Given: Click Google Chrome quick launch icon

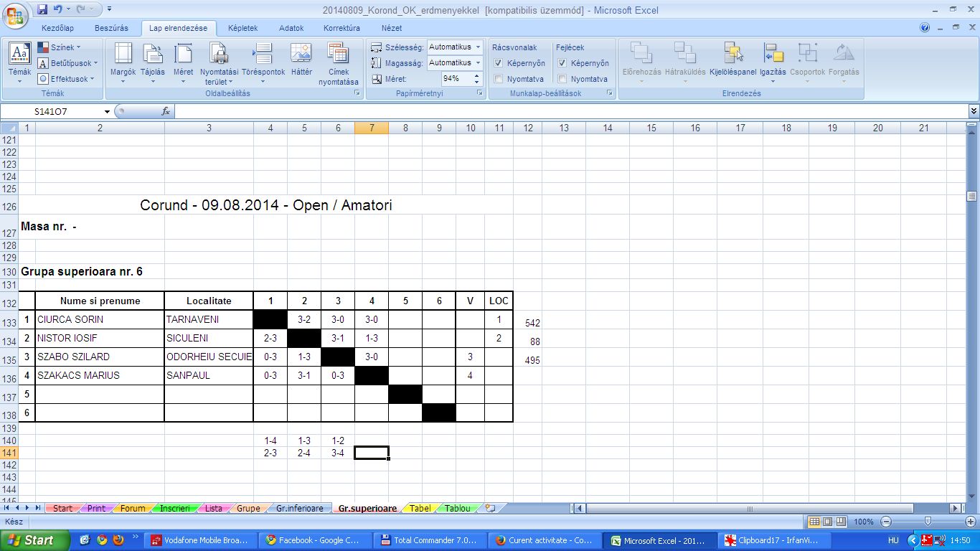Looking at the screenshot, I should pyautogui.click(x=102, y=540).
